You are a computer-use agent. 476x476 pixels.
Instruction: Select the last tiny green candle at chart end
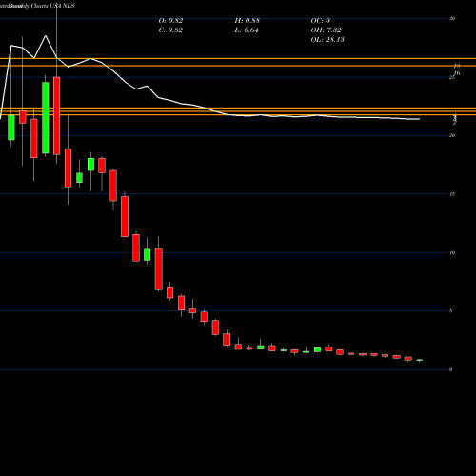[420, 360]
